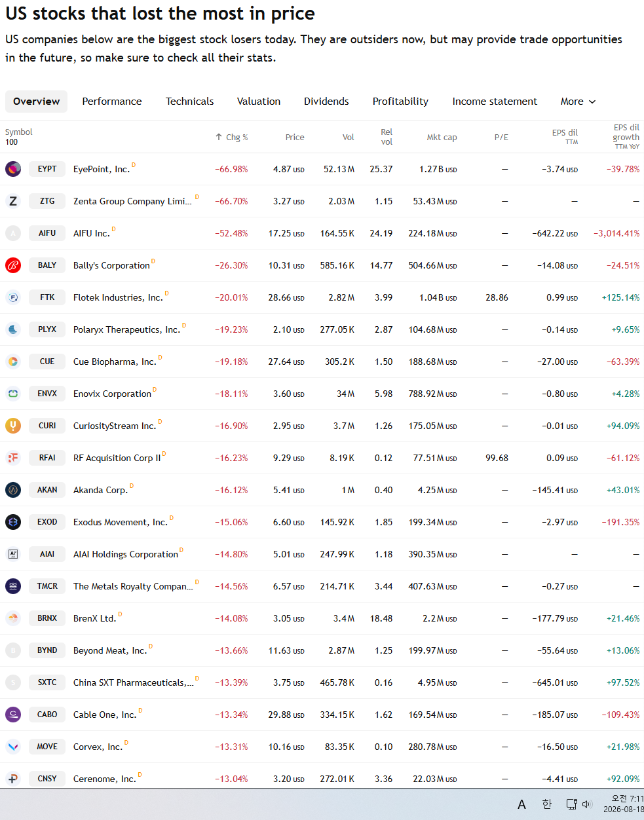
Task: Sort by the Vol column header
Action: 349,138
